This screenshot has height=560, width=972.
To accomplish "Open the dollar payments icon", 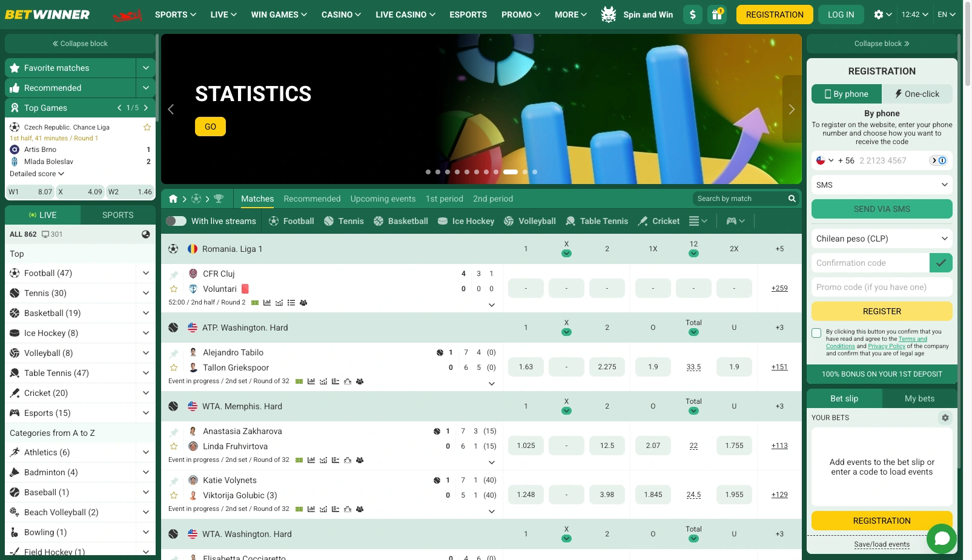I will (x=693, y=15).
